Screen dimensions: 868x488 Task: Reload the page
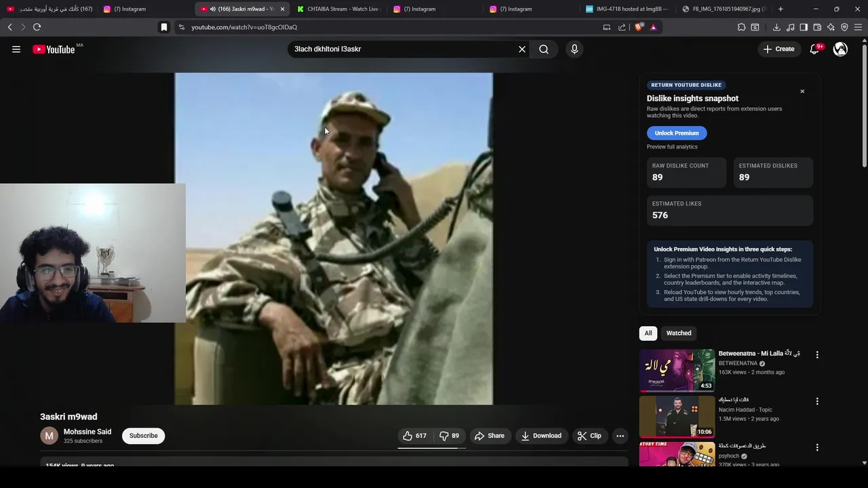pos(37,27)
